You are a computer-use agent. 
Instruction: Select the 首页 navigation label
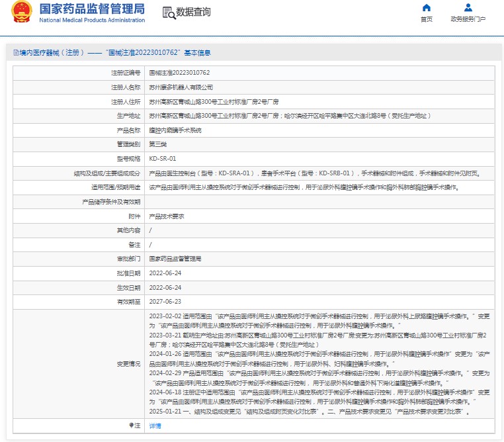click(426, 19)
